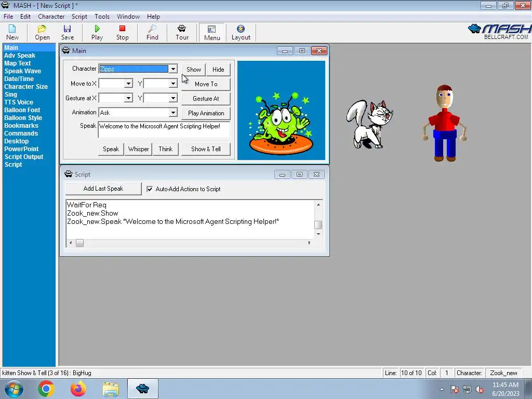The image size is (532, 399).
Task: Select Adv Speak in the sidebar
Action: [20, 55]
